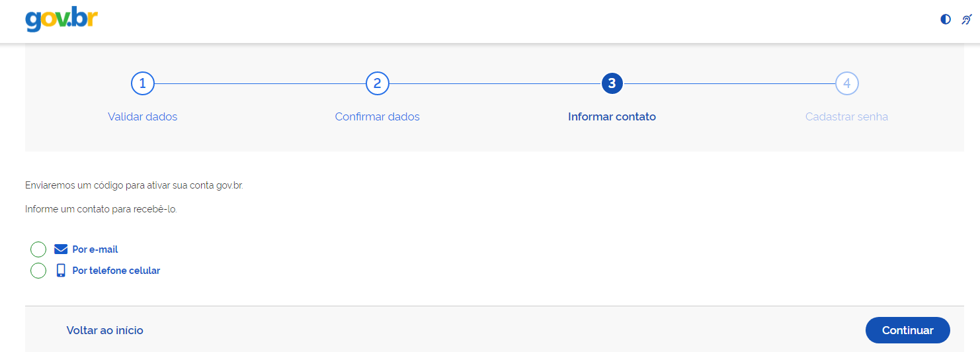Select step circle number 1
Image resolution: width=980 pixels, height=352 pixels.
pos(143,83)
